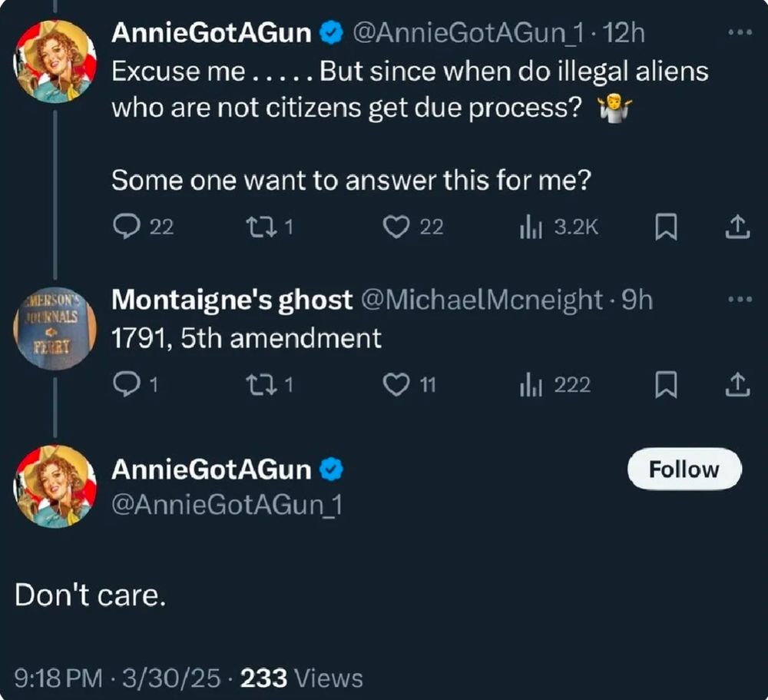Open more options for Montaigne's ghost reply
This screenshot has height=700, width=768.
tap(740, 299)
